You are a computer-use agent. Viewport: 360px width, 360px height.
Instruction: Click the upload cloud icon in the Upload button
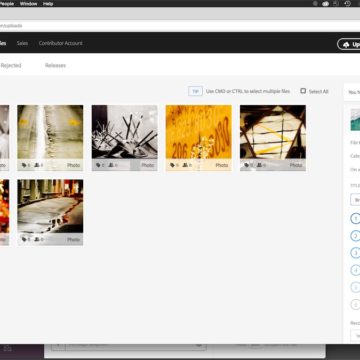point(346,44)
